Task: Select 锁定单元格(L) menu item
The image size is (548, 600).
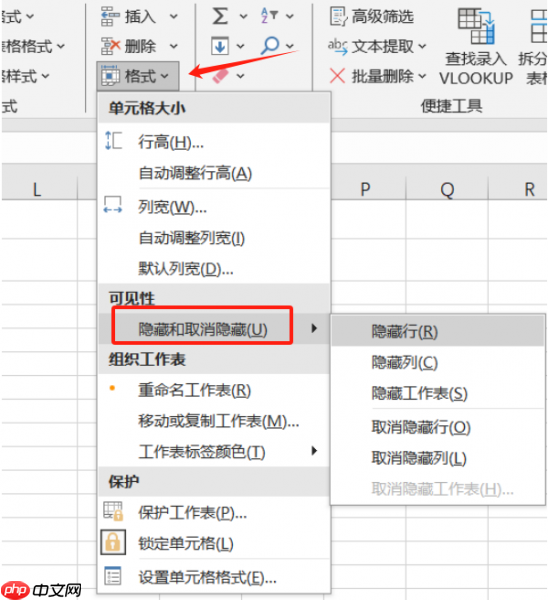Action: click(x=214, y=543)
